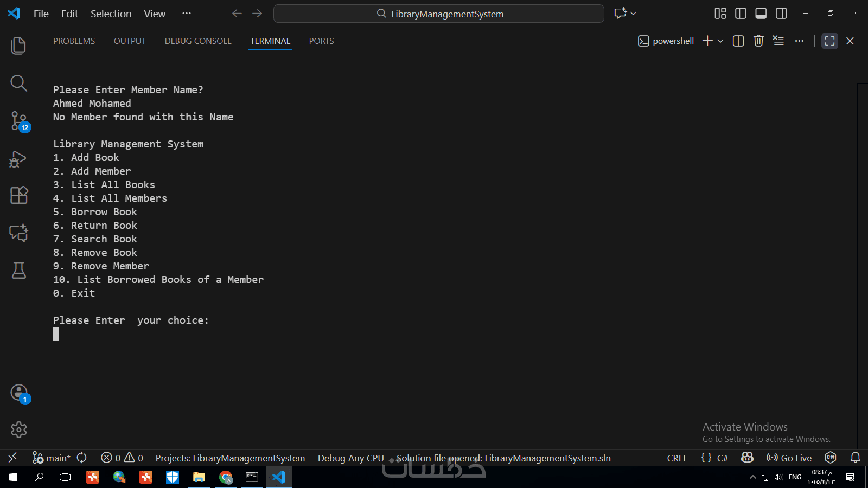Click Projects: LibraryManagementSystem status item

(230, 458)
